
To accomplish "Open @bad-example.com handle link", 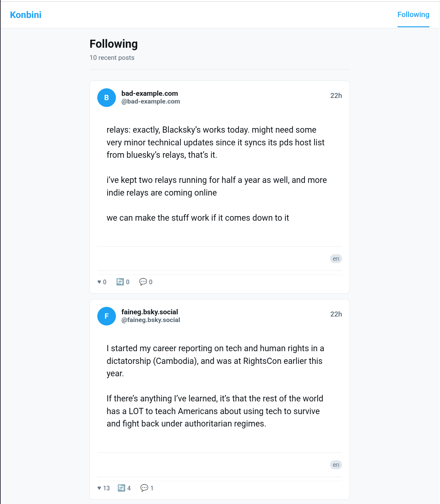I will point(151,101).
